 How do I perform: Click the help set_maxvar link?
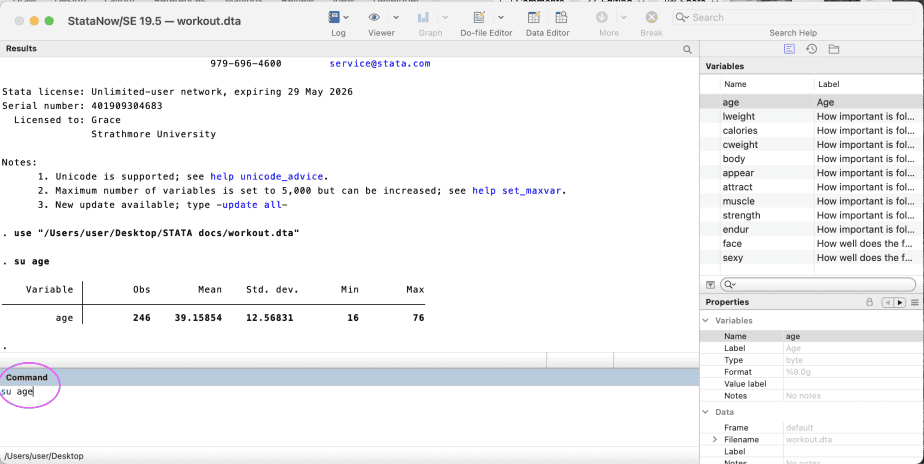518,190
